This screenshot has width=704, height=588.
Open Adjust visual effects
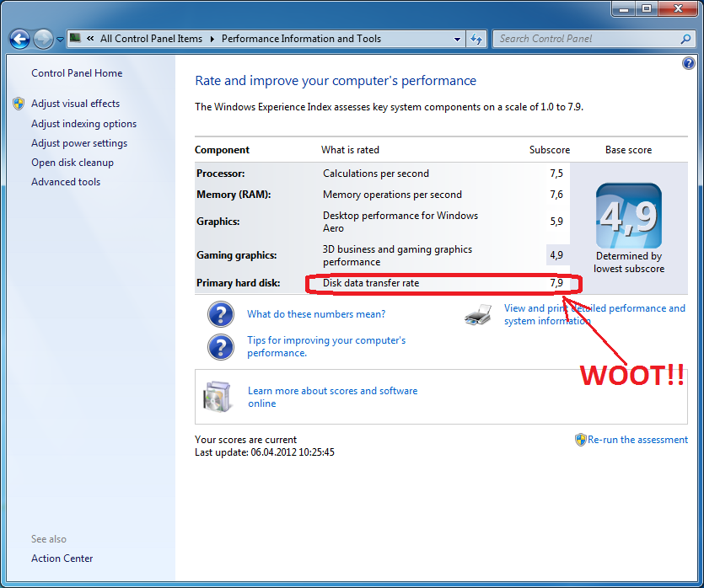coord(75,104)
